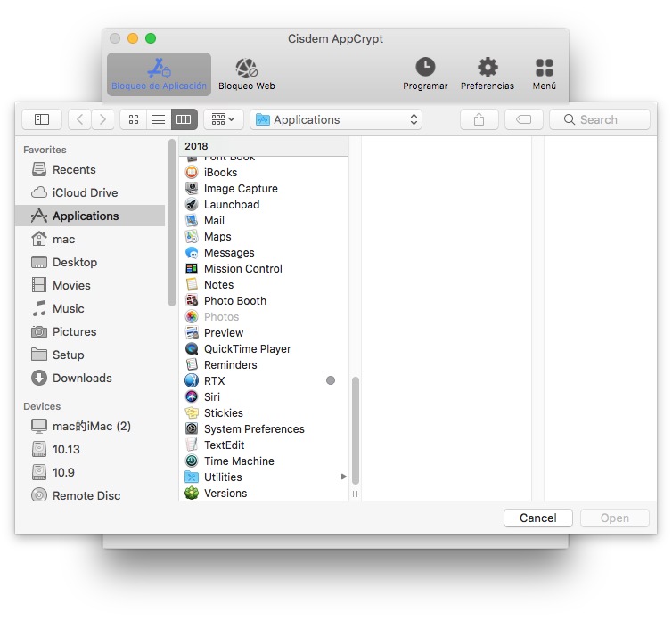Viewport: 672px width, 620px height.
Task: Select System Preferences app icon
Action: pyautogui.click(x=192, y=429)
